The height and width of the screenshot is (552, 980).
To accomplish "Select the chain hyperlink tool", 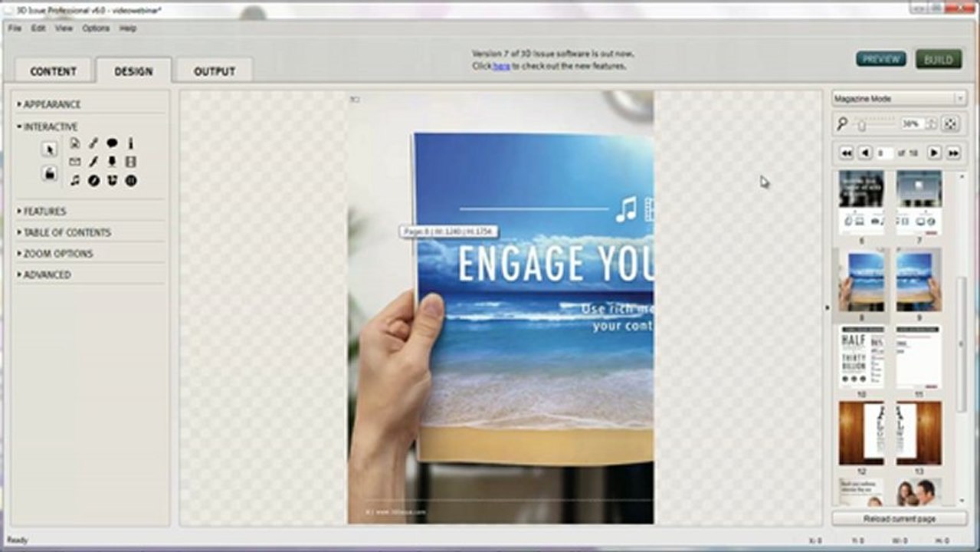I will tap(93, 143).
